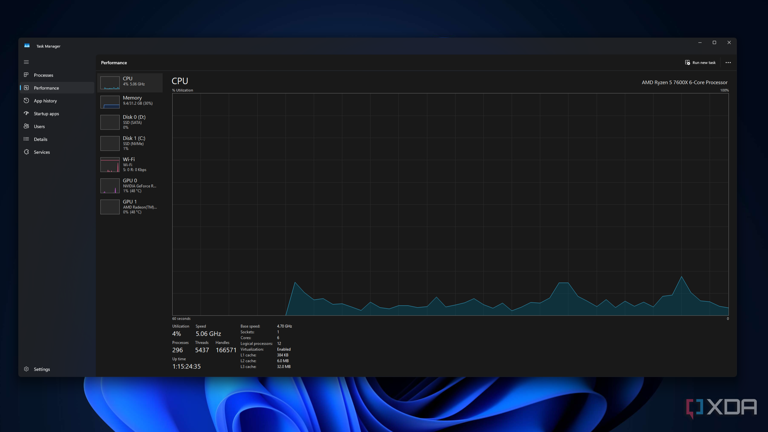Click the Task Manager title bar icon
The image size is (768, 432).
pos(27,46)
